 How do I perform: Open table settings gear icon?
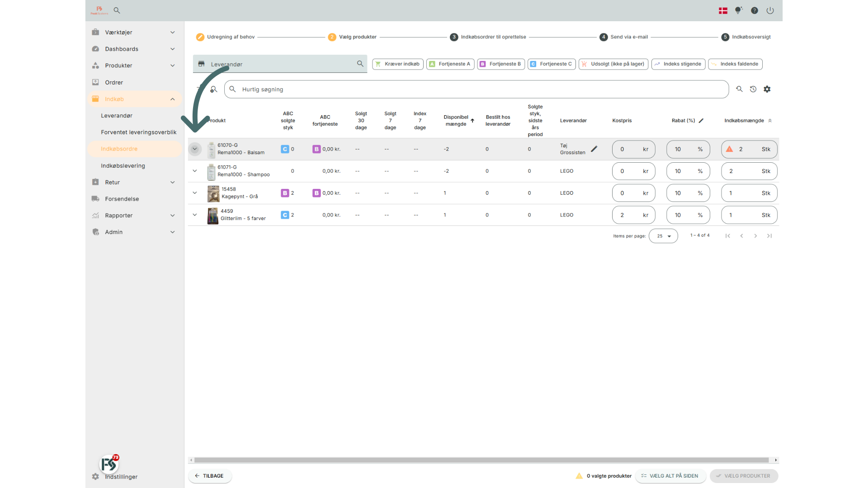pos(767,89)
